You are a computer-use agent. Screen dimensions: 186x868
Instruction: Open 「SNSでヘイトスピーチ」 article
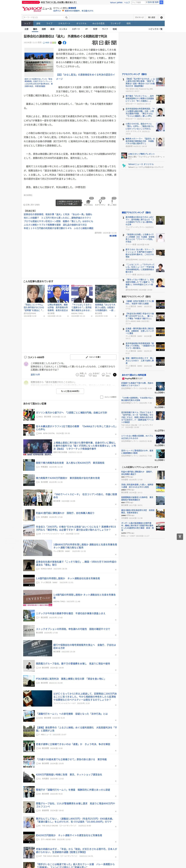(x=85, y=496)
